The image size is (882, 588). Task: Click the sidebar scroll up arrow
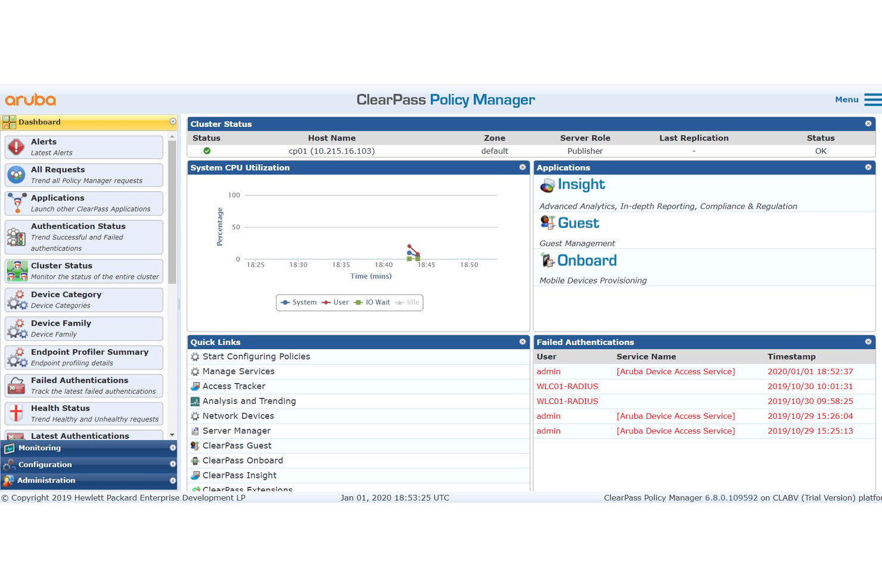click(x=172, y=137)
